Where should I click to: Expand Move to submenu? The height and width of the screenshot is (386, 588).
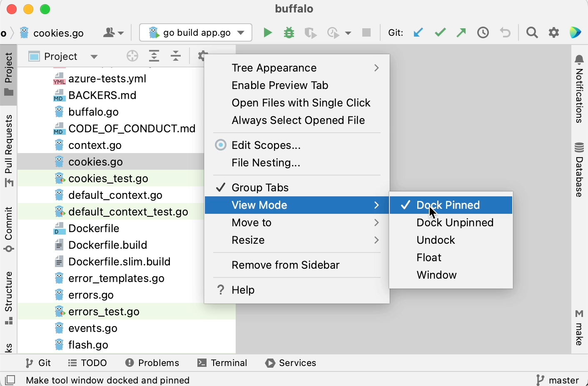point(297,223)
